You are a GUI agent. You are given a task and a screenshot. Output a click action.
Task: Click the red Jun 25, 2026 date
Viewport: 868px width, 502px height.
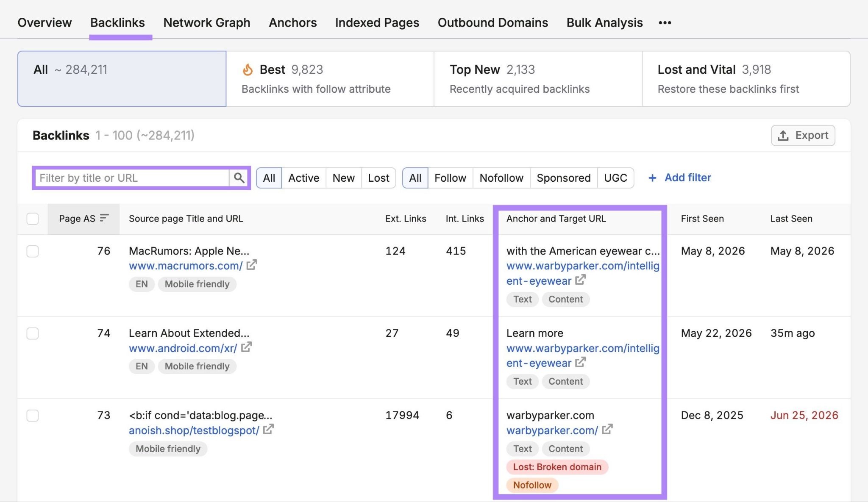point(804,416)
